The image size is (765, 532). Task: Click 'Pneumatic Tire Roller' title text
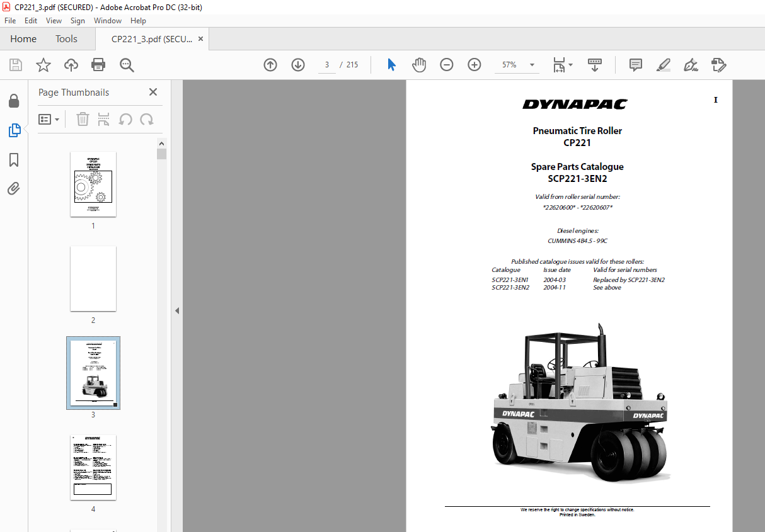pyautogui.click(x=577, y=131)
